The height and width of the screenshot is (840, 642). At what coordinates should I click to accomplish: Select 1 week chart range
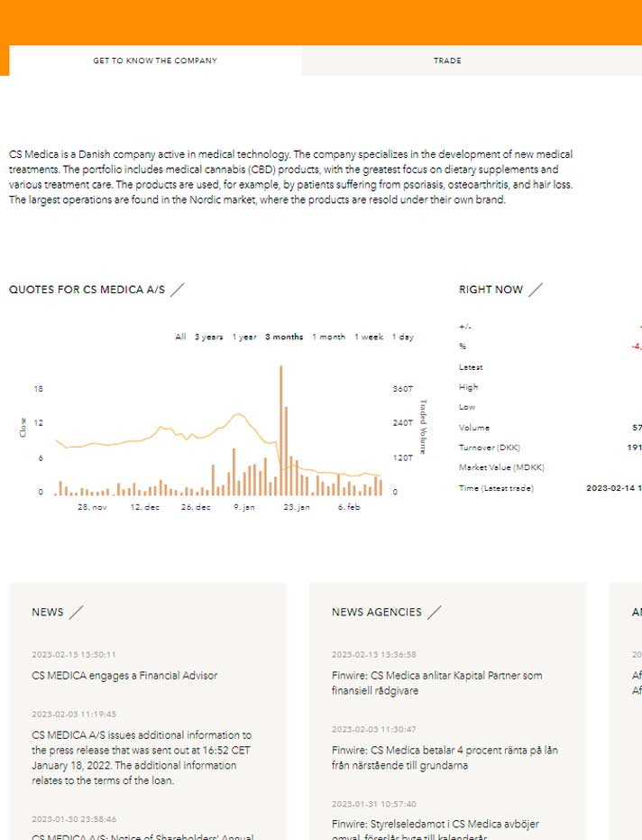369,337
